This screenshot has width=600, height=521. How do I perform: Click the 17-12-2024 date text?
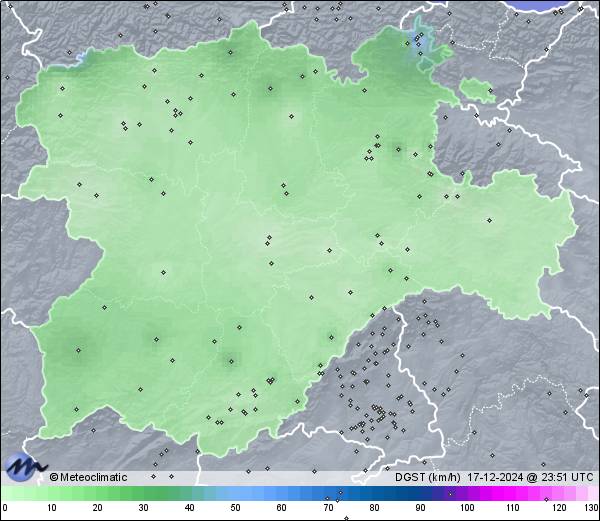pyautogui.click(x=495, y=477)
